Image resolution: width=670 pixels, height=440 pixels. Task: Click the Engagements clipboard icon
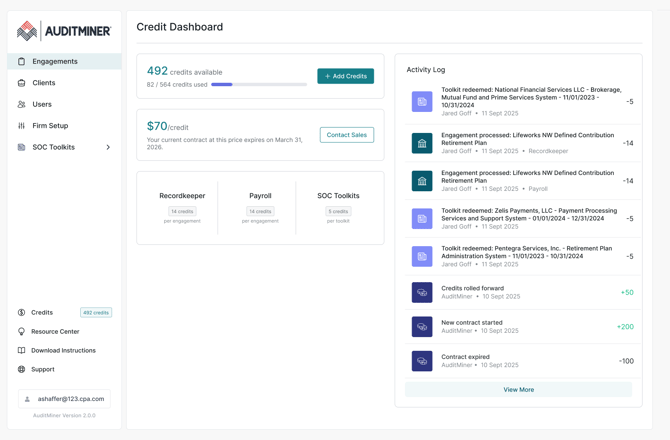pyautogui.click(x=22, y=62)
